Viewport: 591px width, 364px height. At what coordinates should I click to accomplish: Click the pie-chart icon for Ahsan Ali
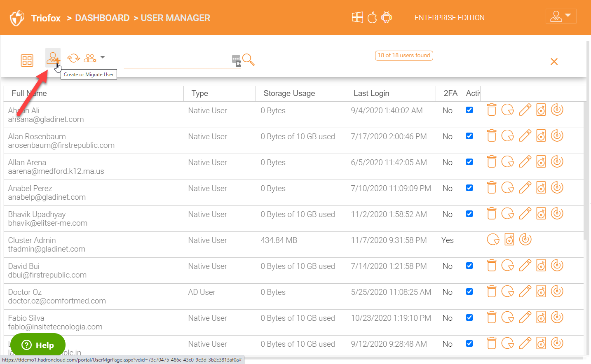point(508,110)
